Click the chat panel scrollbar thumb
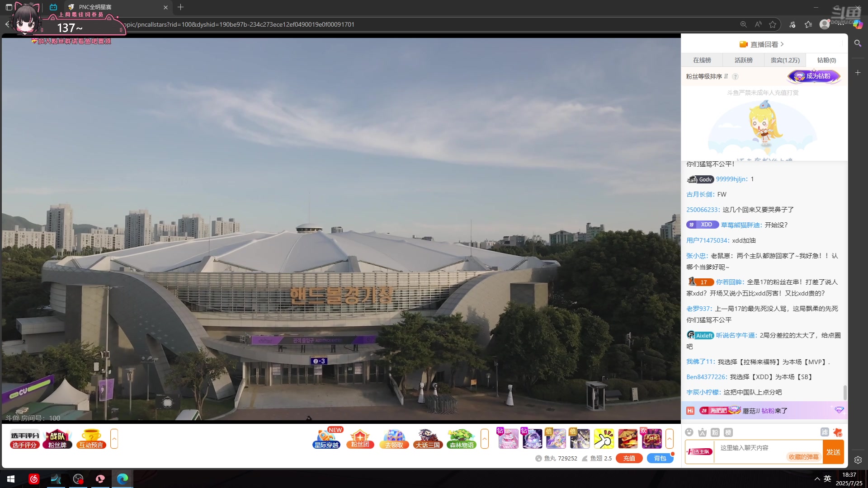 [x=845, y=392]
